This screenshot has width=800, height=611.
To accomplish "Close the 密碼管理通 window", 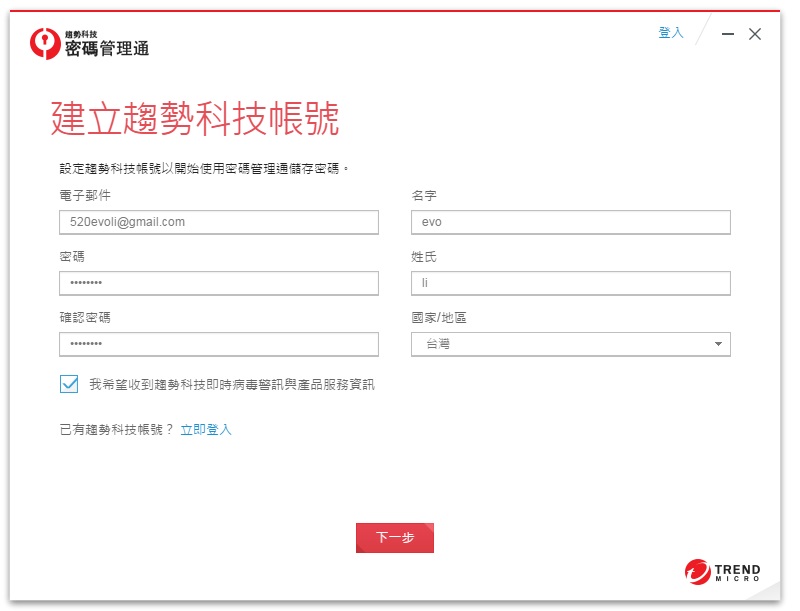I will tap(755, 34).
